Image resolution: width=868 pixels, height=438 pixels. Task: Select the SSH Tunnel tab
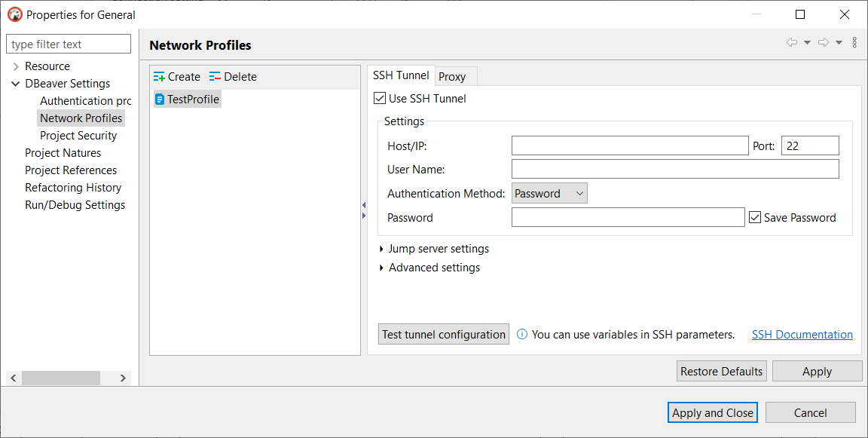pyautogui.click(x=401, y=75)
